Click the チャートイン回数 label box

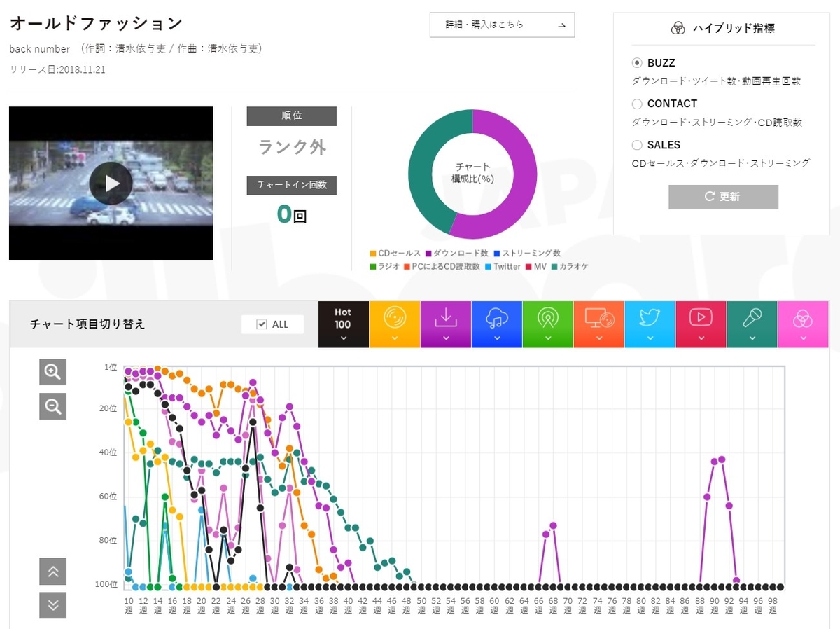[292, 185]
